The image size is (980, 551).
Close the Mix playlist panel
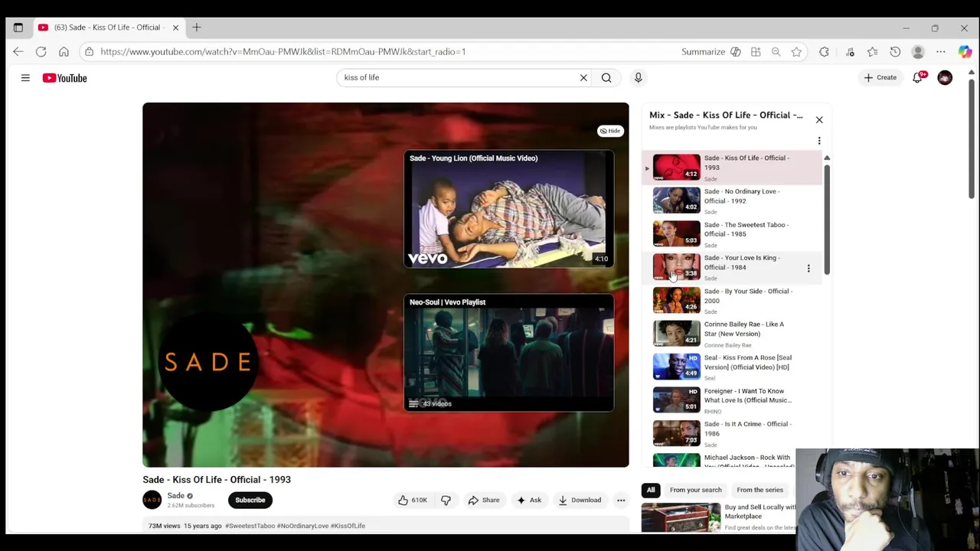pos(819,119)
